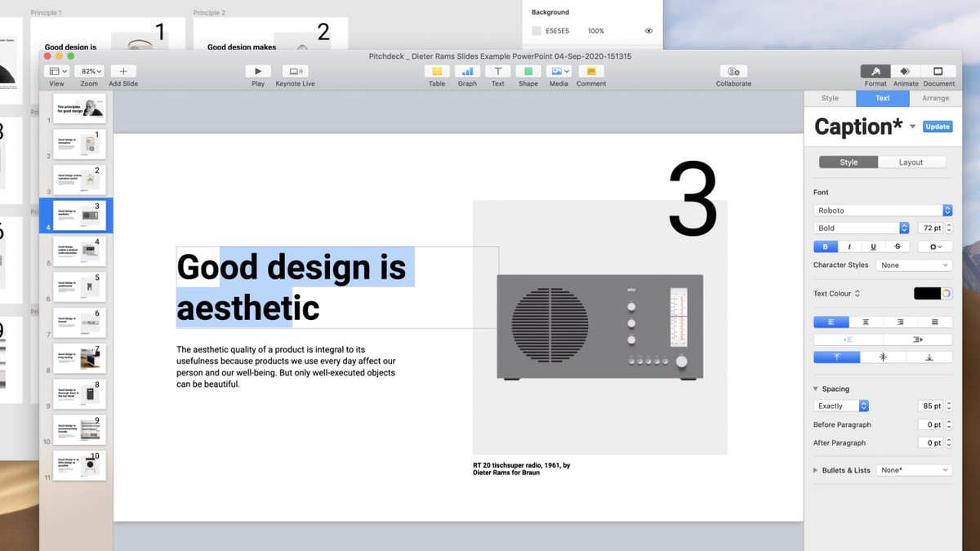Open the Bold typeface dropdown
Image resolution: width=980 pixels, height=551 pixels.
[862, 229]
